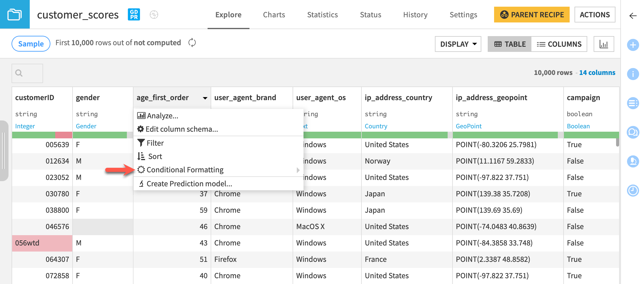Open the list details icon in sidebar
644x284 pixels.
(x=633, y=103)
